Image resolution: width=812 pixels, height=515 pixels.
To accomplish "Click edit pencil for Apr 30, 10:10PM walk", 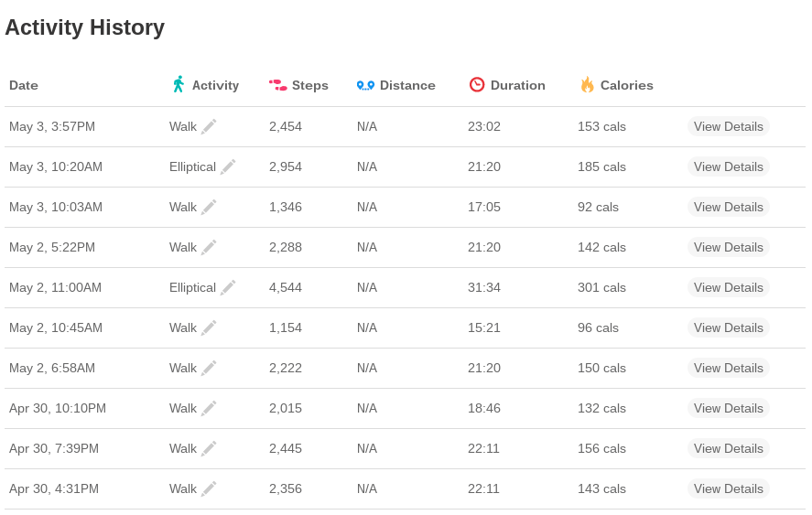I will coord(209,408).
